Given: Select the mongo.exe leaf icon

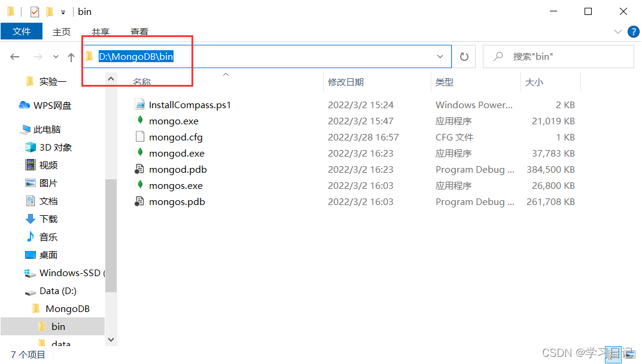Looking at the screenshot, I should click(x=140, y=120).
